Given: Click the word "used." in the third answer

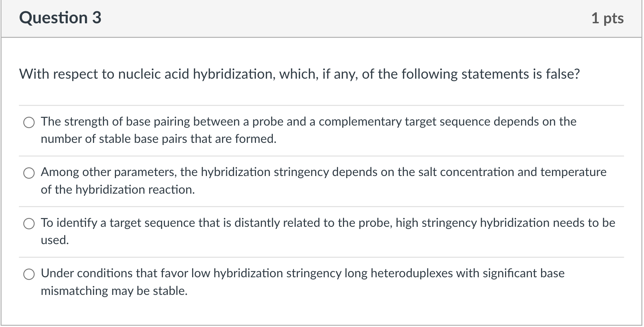Looking at the screenshot, I should point(55,240).
